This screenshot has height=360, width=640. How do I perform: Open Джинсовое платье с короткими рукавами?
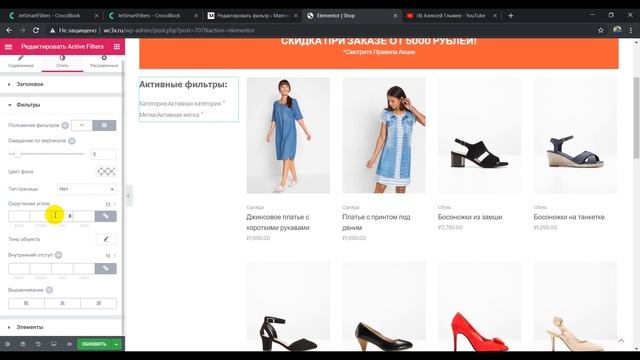278,222
